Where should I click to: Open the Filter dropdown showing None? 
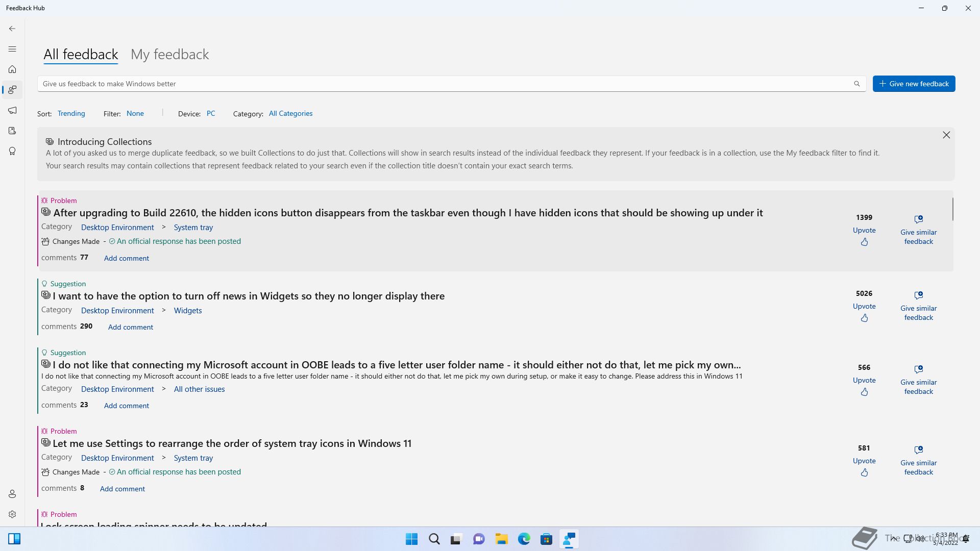pyautogui.click(x=135, y=113)
